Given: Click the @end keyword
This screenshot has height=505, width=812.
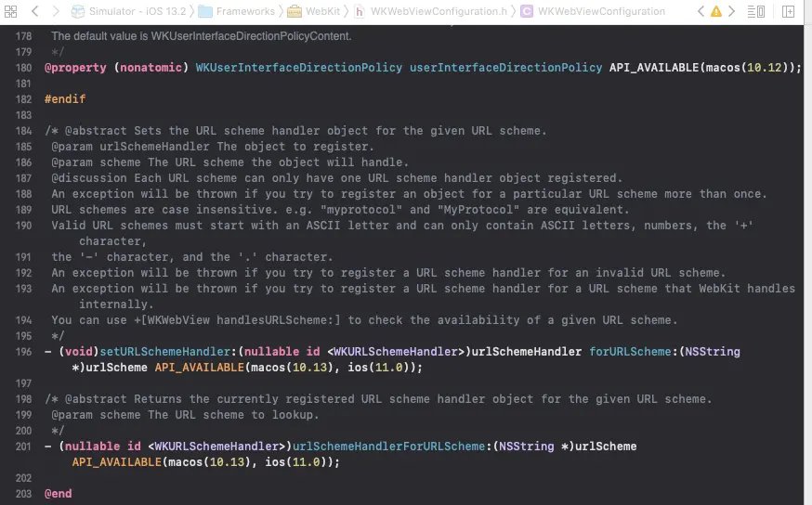Looking at the screenshot, I should click(59, 494).
